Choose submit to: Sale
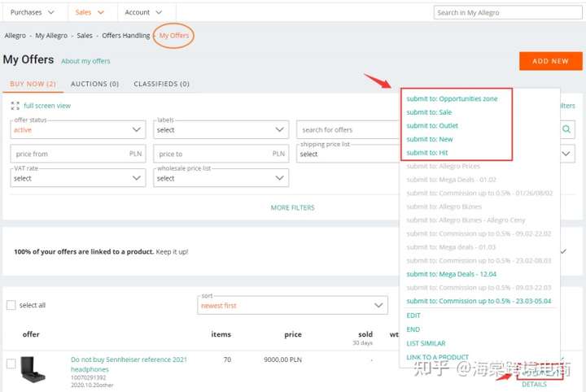Screen dimensions: 586x392 pos(429,112)
